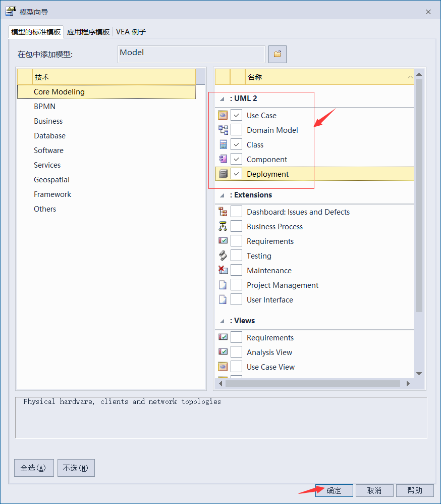Click inside the Model name input field

(x=191, y=54)
